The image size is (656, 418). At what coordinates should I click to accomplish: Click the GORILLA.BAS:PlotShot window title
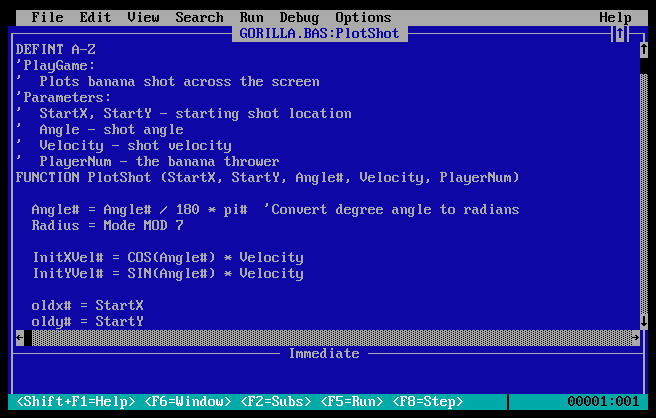[319, 33]
